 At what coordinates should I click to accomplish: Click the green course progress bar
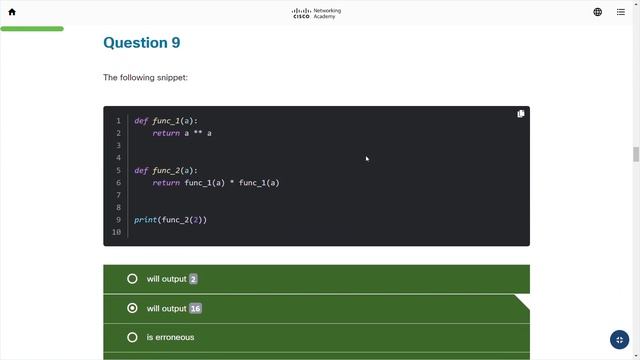point(32,29)
